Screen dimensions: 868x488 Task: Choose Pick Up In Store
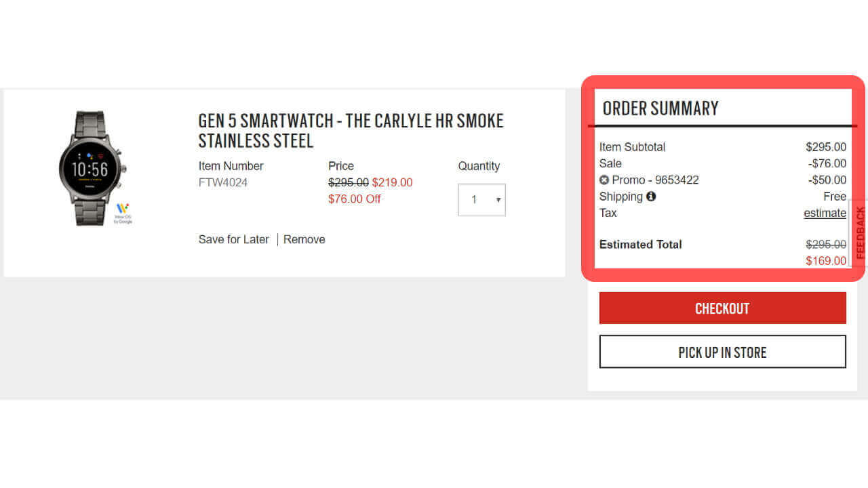722,352
